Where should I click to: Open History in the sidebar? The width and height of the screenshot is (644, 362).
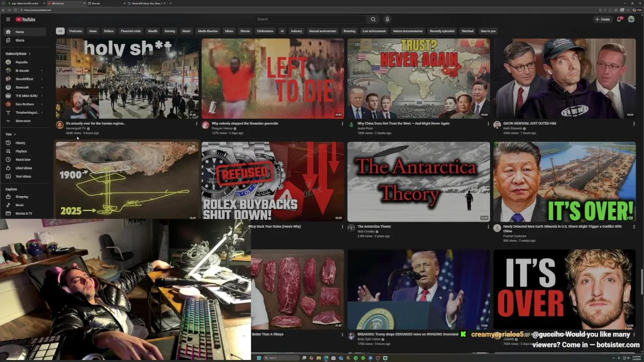coord(25,143)
